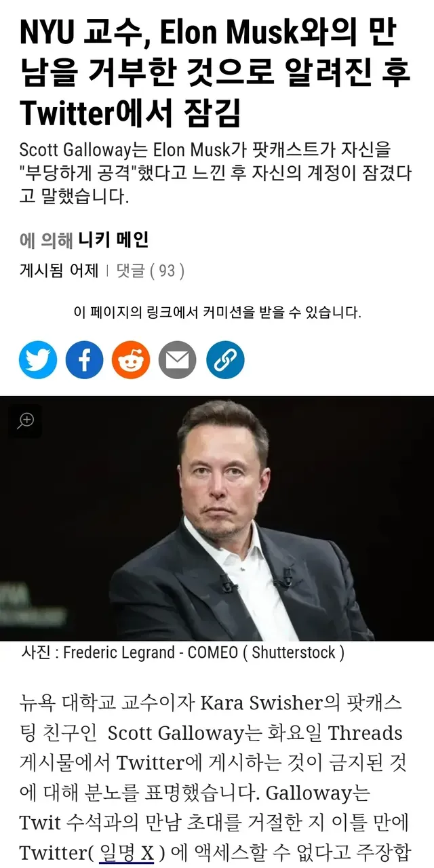Tap Shutterstock in the photo caption
The height and width of the screenshot is (868, 434).
pos(295,652)
